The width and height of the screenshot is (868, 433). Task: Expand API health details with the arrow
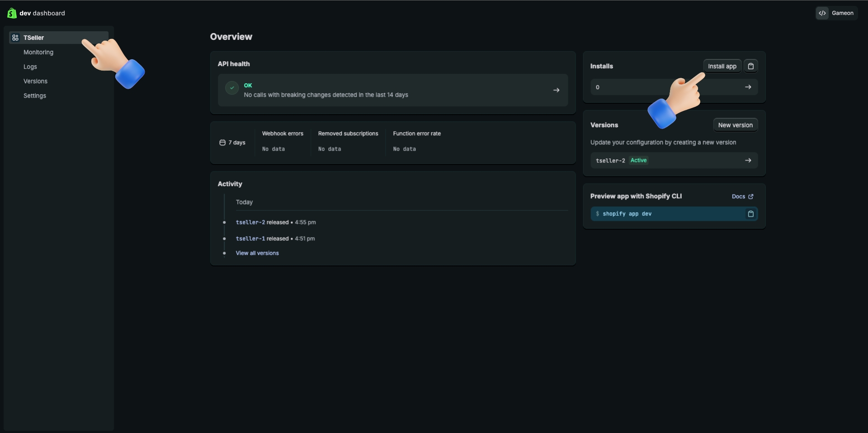click(x=556, y=90)
